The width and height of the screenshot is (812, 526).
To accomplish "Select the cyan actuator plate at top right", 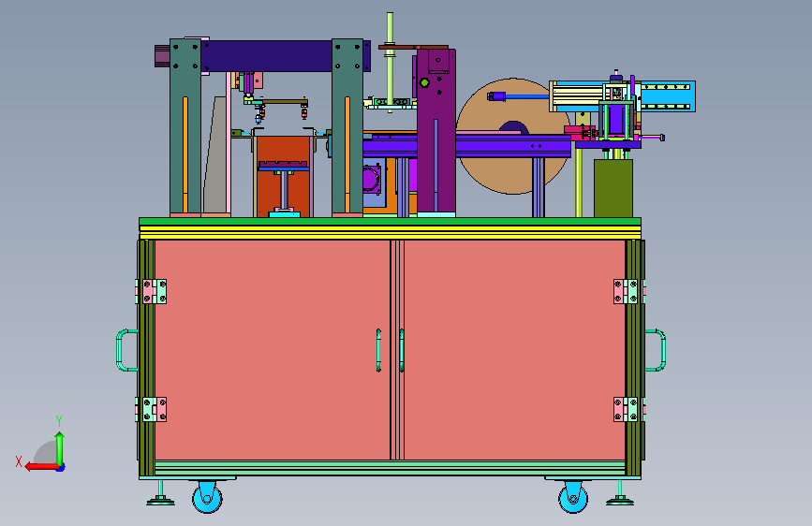I will point(668,95).
